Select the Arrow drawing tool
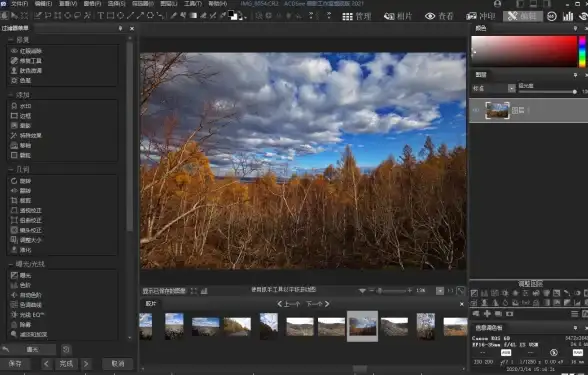The image size is (588, 375). 140,16
